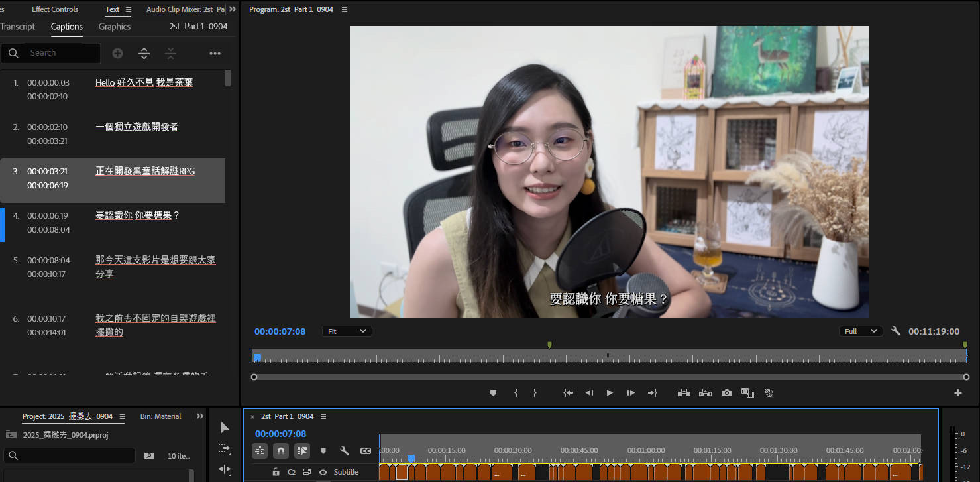
Task: Step forward one frame
Action: [631, 393]
